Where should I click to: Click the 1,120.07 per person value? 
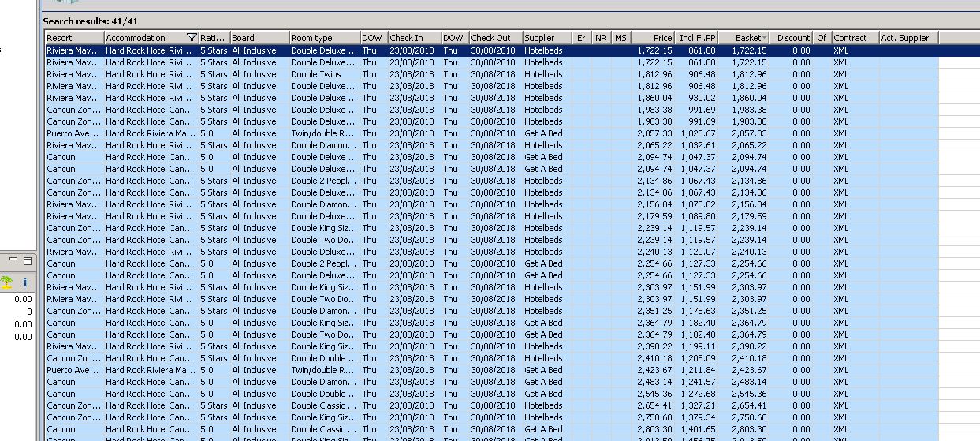(698, 252)
